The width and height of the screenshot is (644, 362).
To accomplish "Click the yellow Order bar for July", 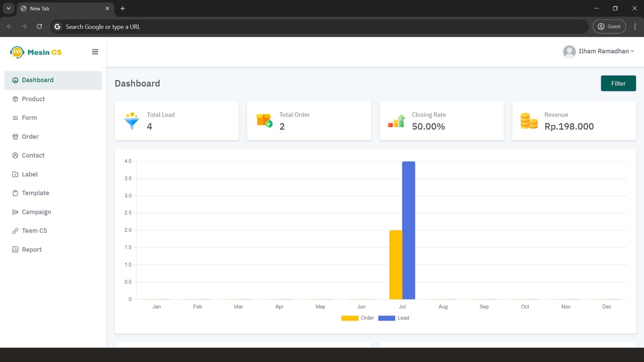I will coord(396,265).
